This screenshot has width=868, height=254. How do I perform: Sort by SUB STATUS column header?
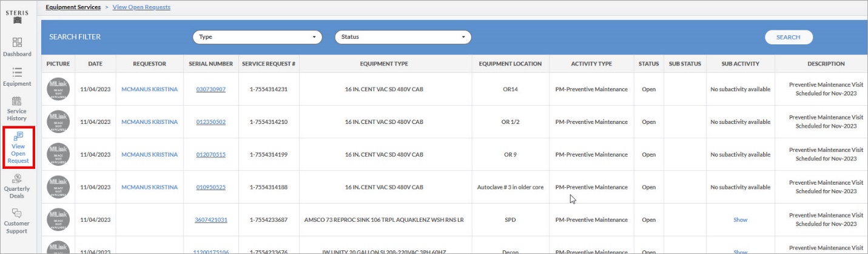point(685,64)
